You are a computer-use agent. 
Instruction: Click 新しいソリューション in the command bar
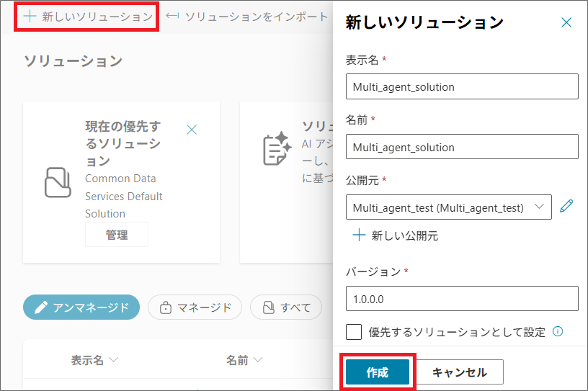[86, 16]
